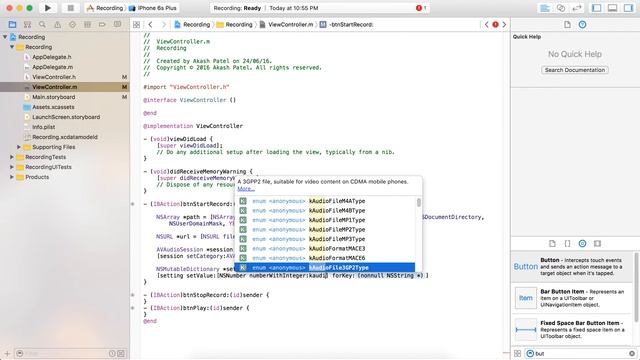Run the project with the Play button
This screenshot has width=640, height=360.
coord(48,8)
